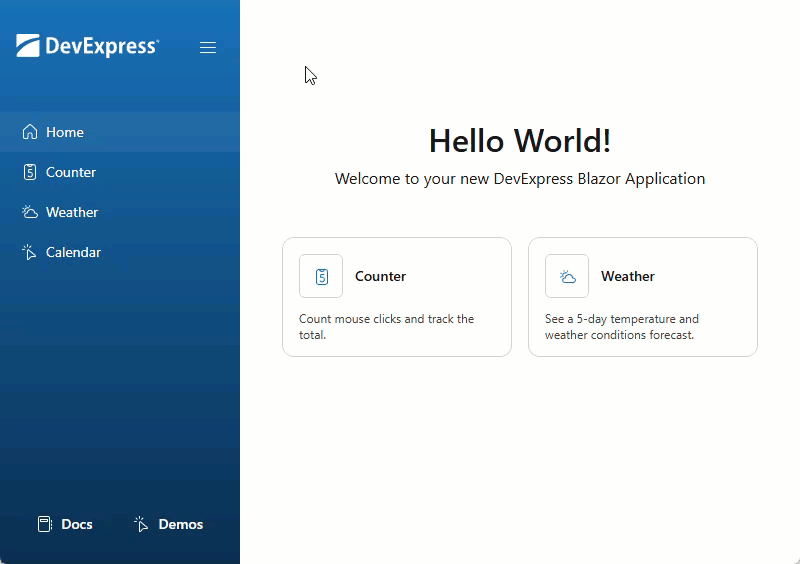Screen dimensions: 800x564
Task: Click the Home house icon
Action: click(30, 132)
